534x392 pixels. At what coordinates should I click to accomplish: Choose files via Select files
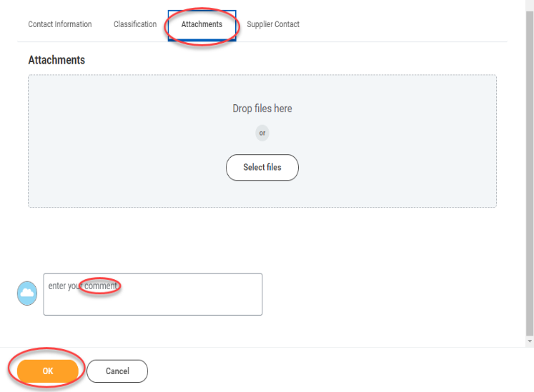pos(262,167)
